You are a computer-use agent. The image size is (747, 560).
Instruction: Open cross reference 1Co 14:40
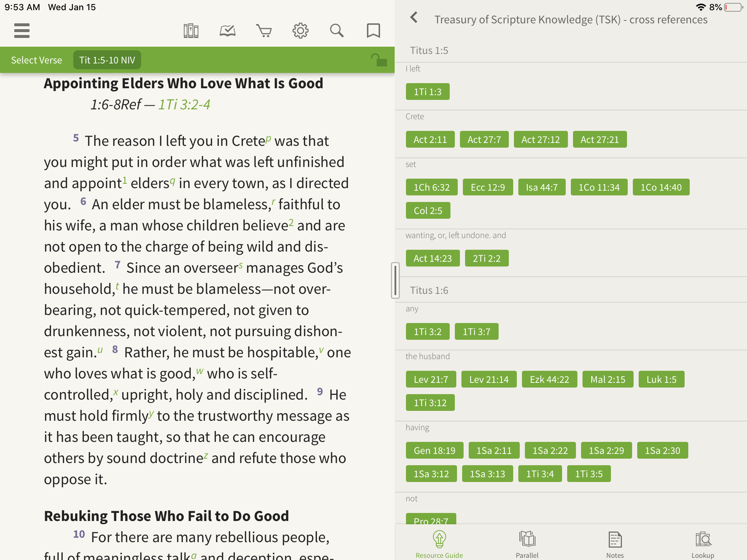[661, 187]
